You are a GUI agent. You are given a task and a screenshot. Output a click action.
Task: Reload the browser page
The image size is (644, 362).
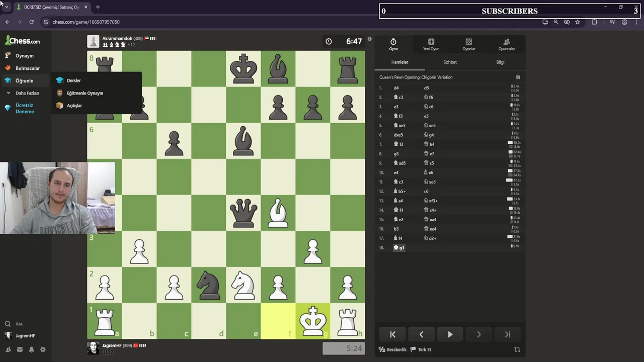(x=31, y=22)
